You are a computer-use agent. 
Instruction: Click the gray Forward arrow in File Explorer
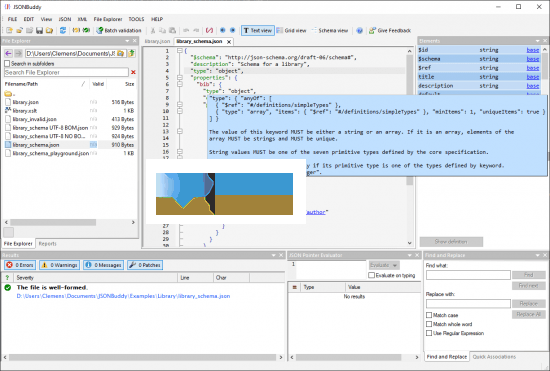18,53
